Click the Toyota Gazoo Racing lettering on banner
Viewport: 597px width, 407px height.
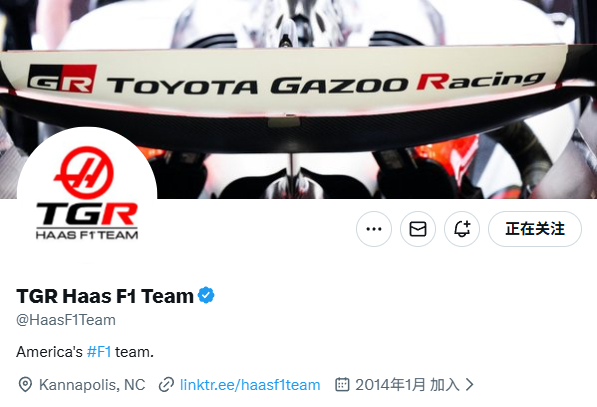[x=326, y=83]
